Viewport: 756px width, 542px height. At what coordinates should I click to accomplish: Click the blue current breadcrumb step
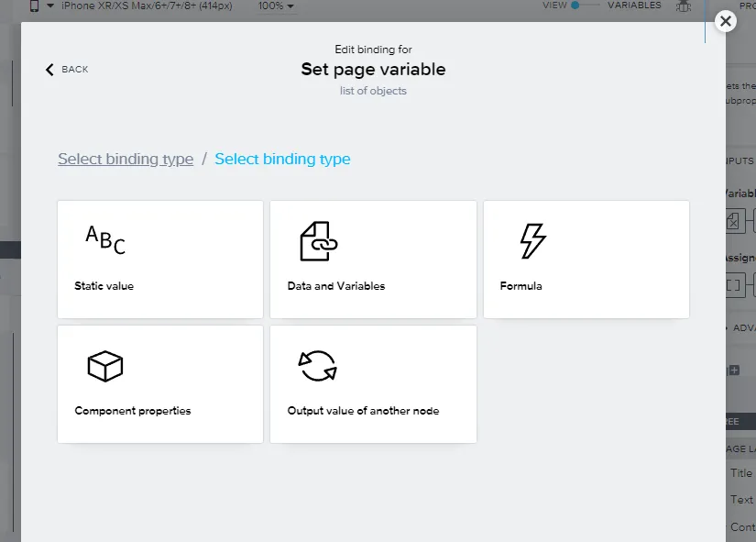click(282, 159)
